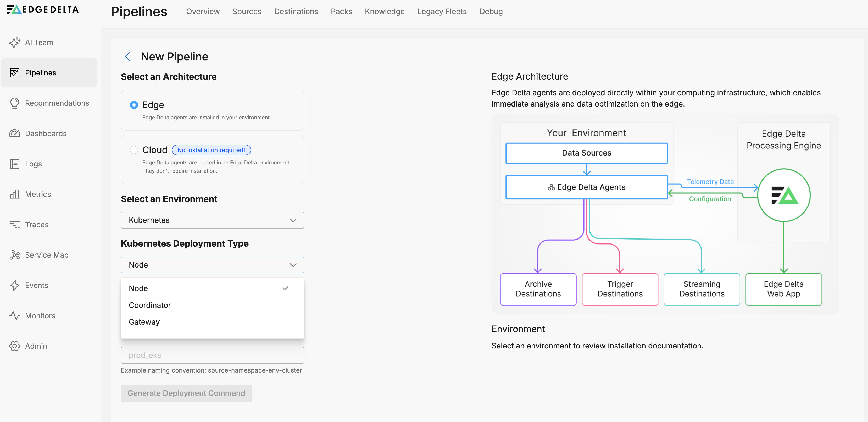Open the Kubernetes environment dropdown
Screen dimensions: 868x422
point(212,220)
